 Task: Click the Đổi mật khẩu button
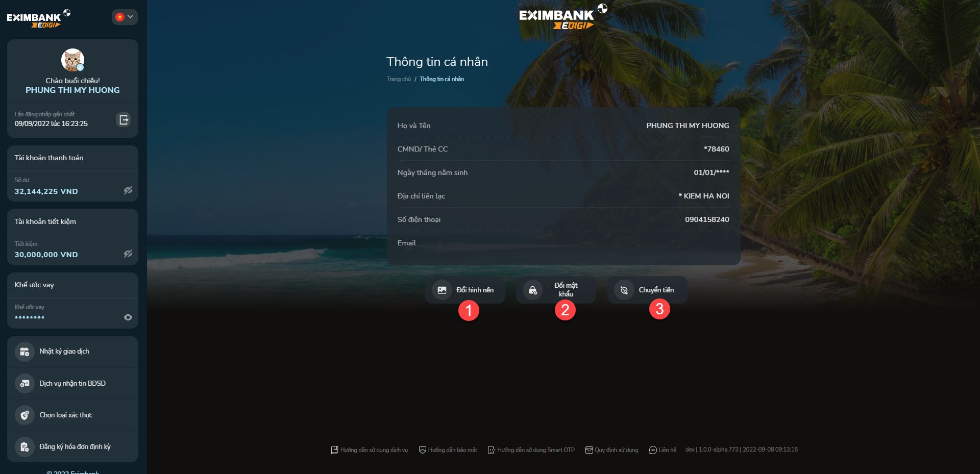click(556, 290)
